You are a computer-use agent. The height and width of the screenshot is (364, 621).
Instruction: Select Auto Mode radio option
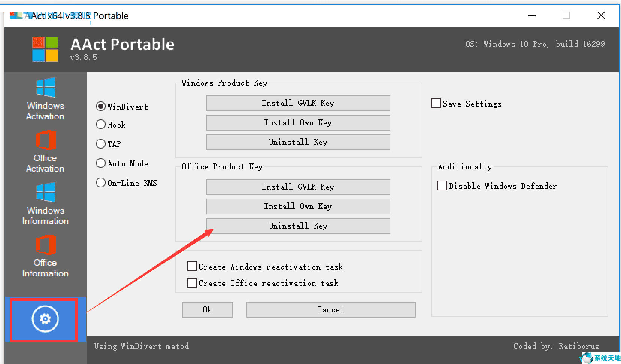tap(101, 163)
